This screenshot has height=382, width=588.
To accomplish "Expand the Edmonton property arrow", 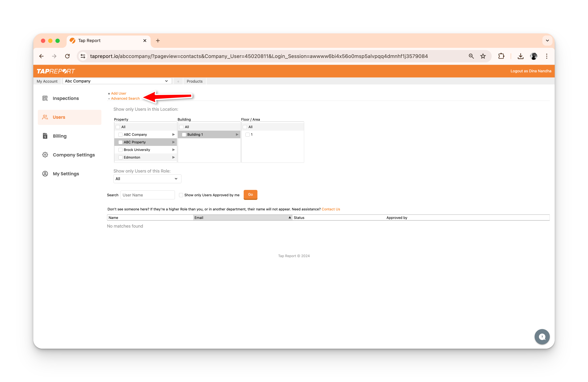I will [x=173, y=157].
